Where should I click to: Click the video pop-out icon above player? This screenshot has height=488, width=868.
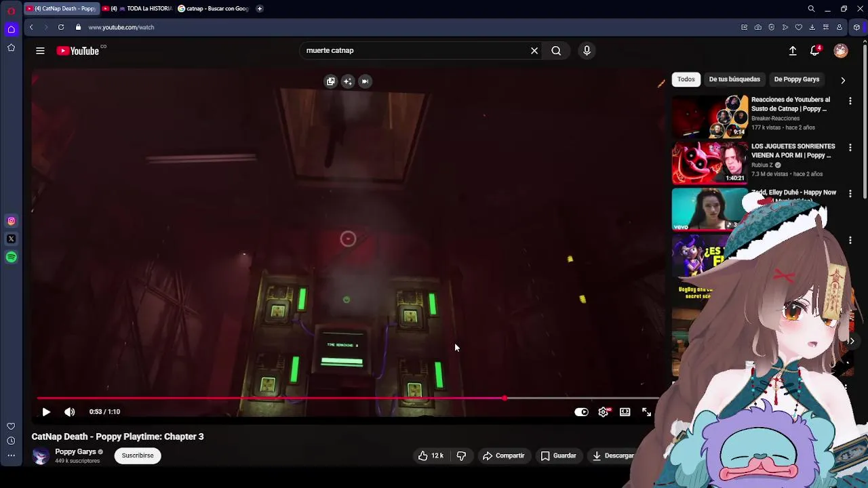point(331,81)
